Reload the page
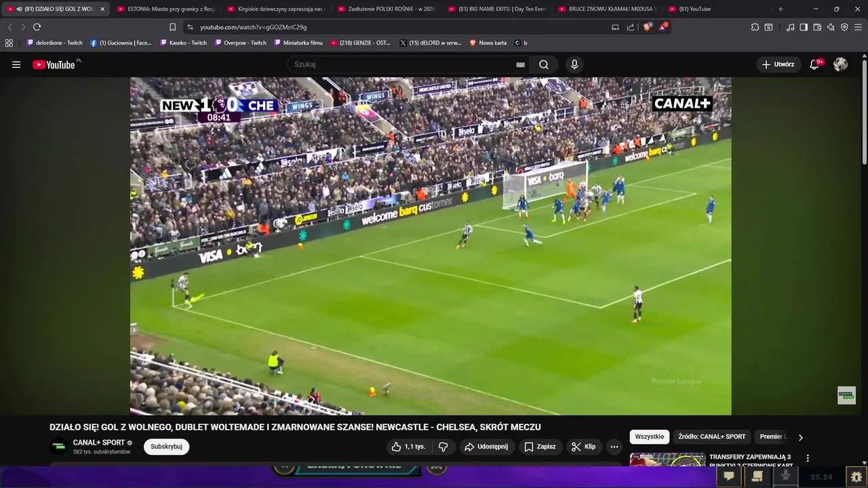 (x=37, y=27)
